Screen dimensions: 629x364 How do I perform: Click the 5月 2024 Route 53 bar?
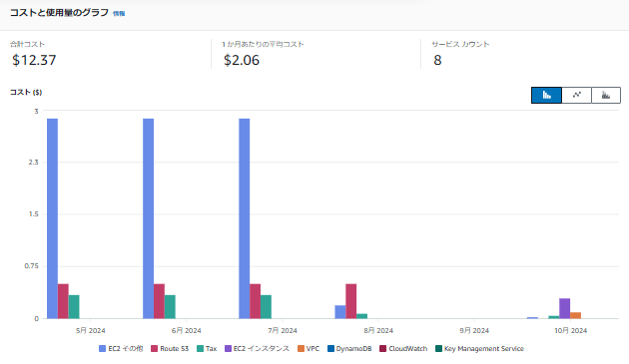pos(63,301)
